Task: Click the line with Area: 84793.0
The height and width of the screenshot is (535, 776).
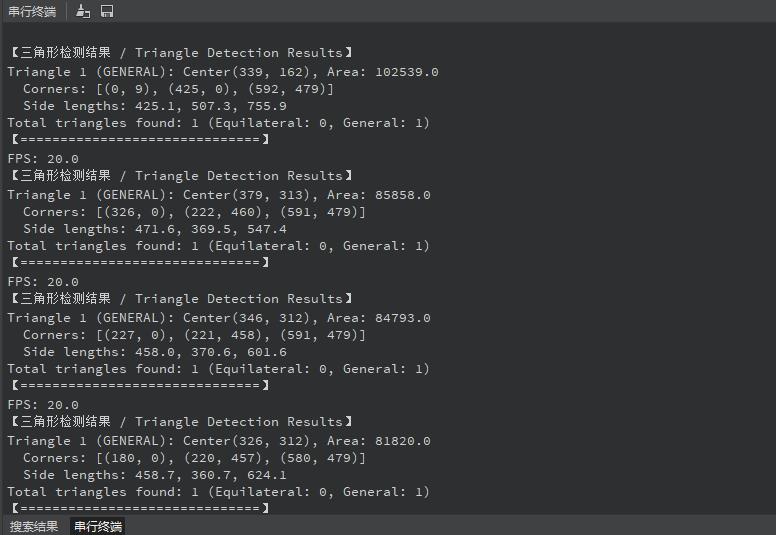Action: [218, 318]
